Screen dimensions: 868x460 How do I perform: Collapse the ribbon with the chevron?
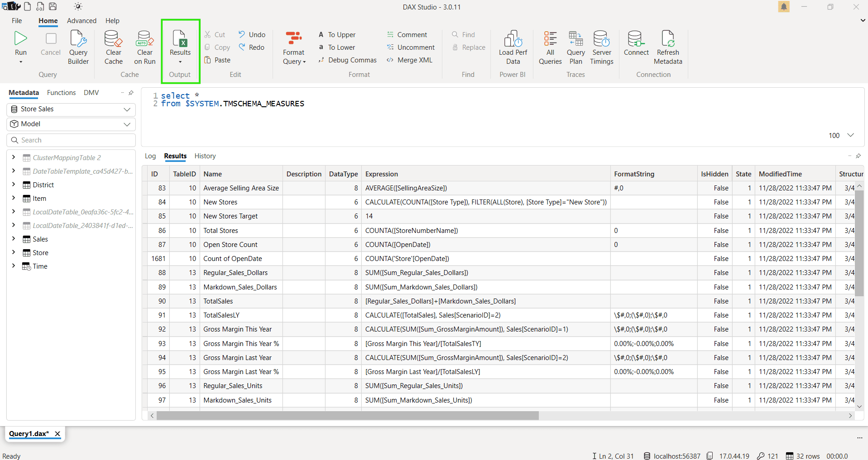pos(863,20)
